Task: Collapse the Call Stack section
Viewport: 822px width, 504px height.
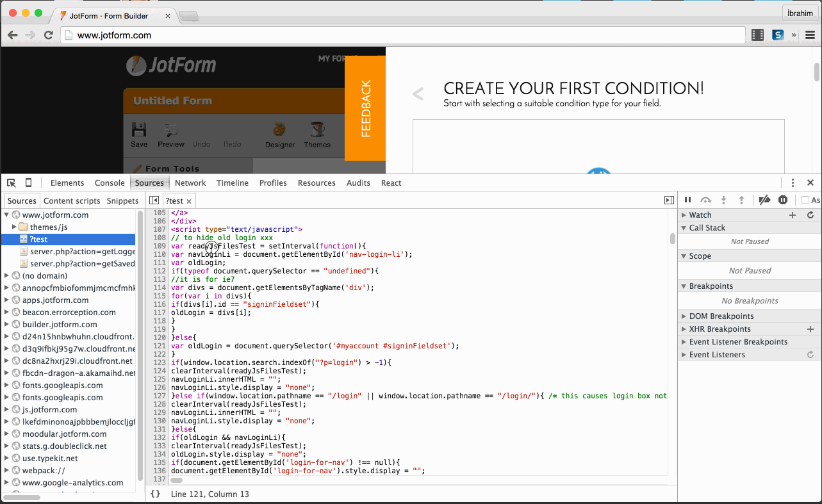Action: click(684, 228)
